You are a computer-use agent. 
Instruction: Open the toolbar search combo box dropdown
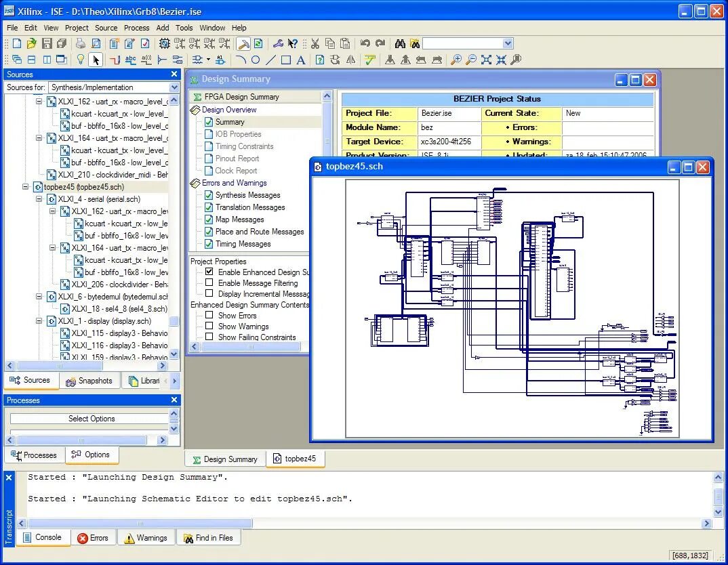point(508,43)
